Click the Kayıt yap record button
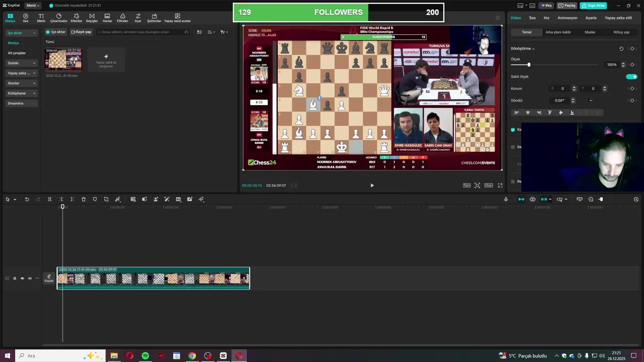644x362 pixels. (81, 32)
